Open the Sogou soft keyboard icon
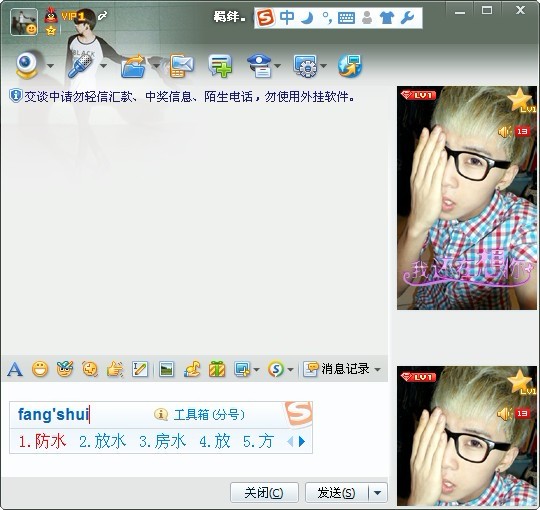 coord(346,18)
